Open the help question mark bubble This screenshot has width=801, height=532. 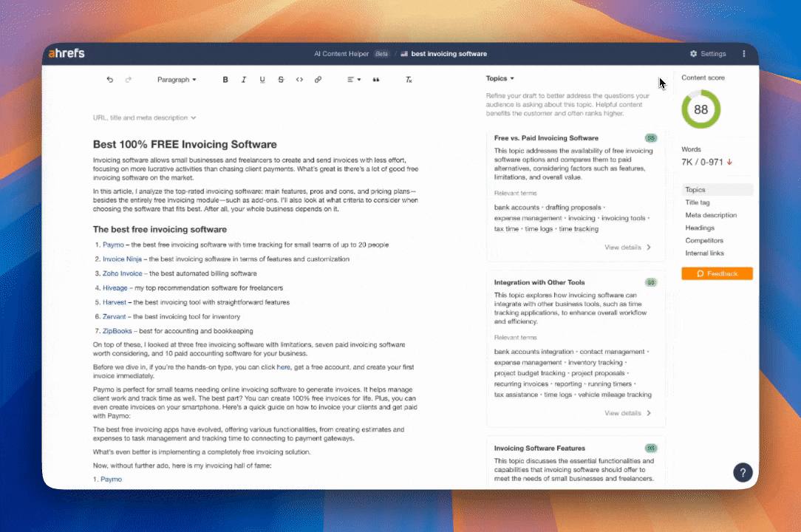(743, 472)
